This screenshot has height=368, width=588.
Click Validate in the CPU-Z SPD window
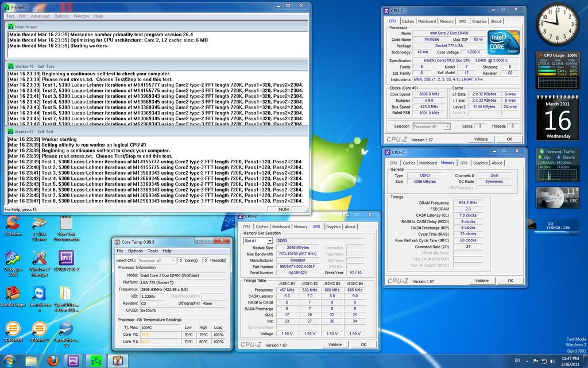pyautogui.click(x=335, y=344)
